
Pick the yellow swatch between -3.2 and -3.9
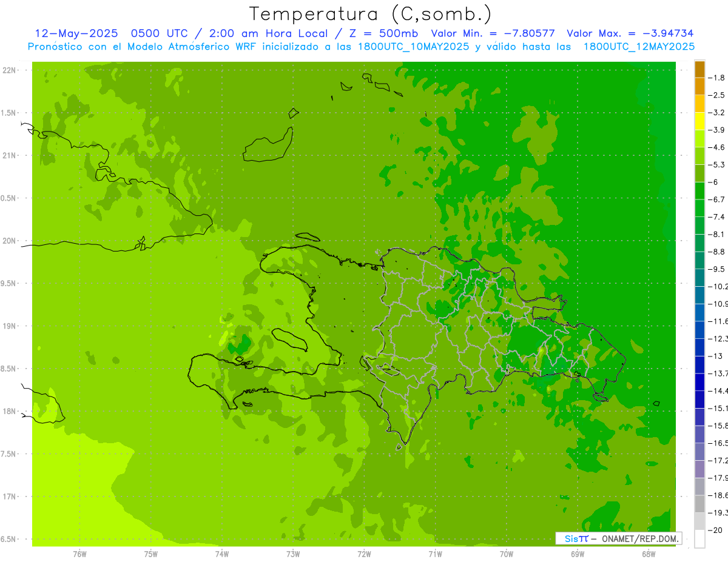pos(700,121)
